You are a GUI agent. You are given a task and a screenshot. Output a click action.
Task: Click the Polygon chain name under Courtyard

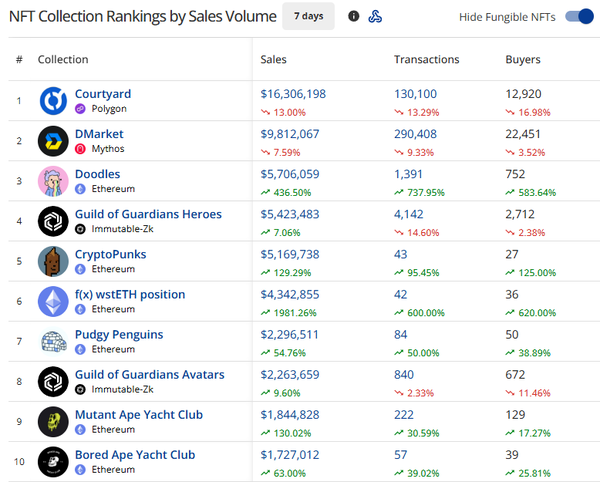109,109
